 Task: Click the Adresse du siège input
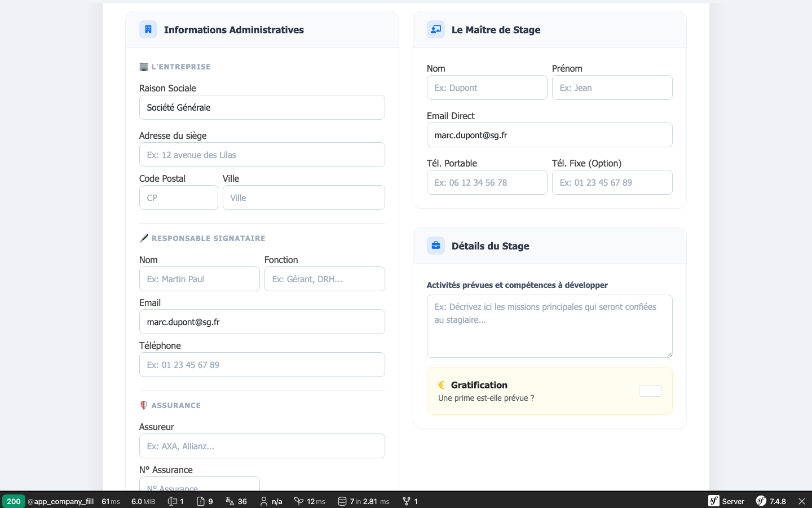pos(262,155)
